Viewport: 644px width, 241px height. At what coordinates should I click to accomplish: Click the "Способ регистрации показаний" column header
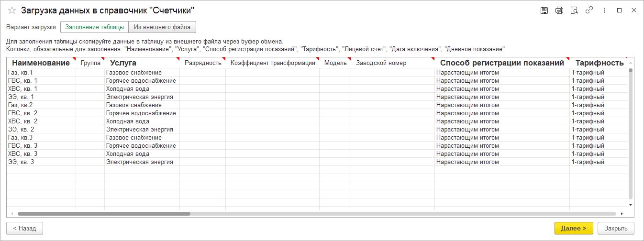coord(502,63)
